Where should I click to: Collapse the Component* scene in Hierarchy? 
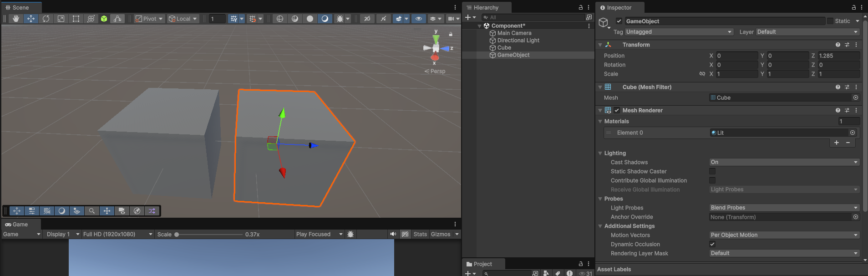pyautogui.click(x=479, y=26)
